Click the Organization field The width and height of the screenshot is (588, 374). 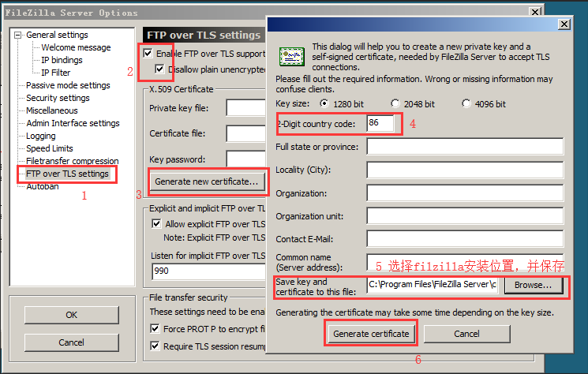pyautogui.click(x=465, y=193)
